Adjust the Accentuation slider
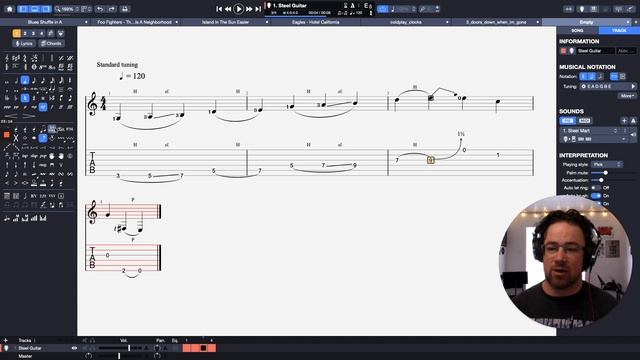 click(601, 180)
